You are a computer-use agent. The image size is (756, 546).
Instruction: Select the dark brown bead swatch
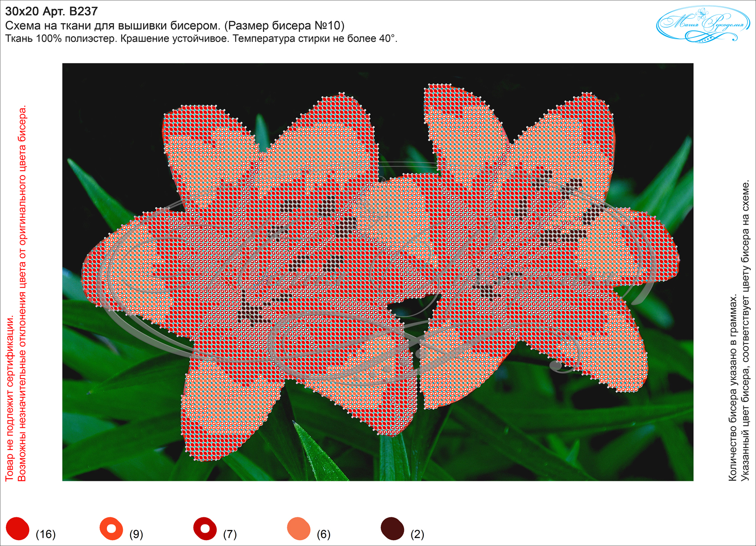pyautogui.click(x=392, y=529)
